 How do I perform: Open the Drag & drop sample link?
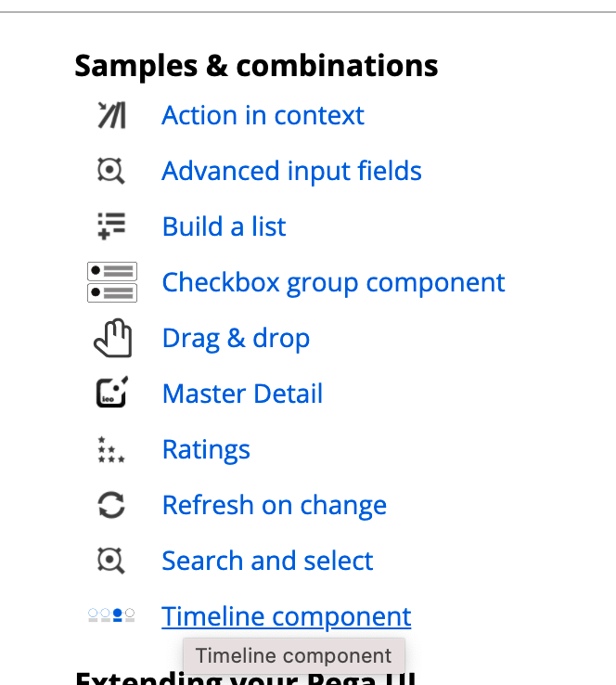click(236, 339)
